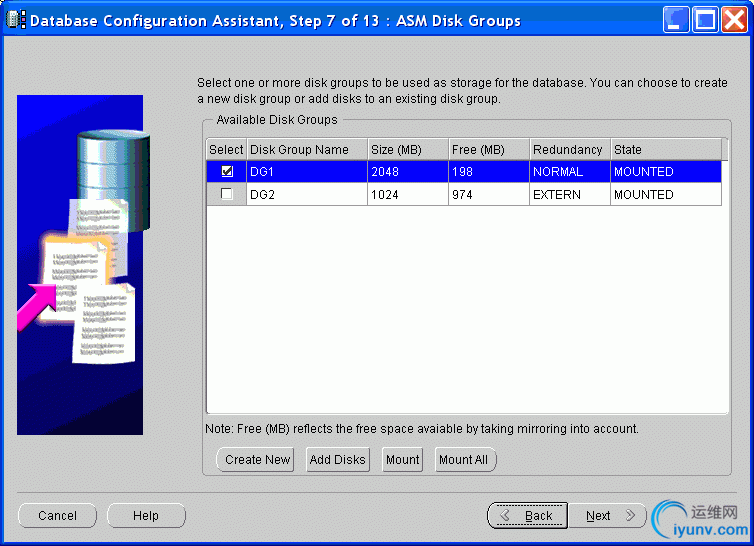
Task: Minimize the Database Configuration Assistant window
Action: tap(676, 20)
